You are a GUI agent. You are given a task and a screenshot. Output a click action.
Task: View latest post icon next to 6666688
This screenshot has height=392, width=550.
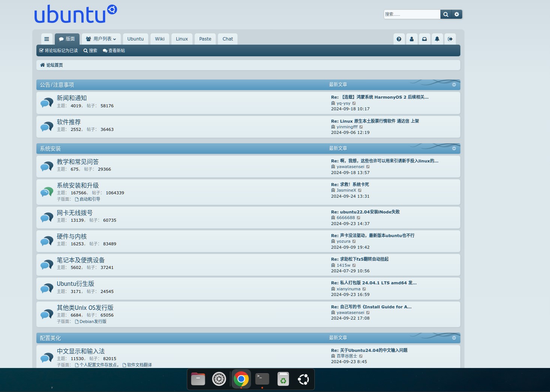click(x=358, y=218)
